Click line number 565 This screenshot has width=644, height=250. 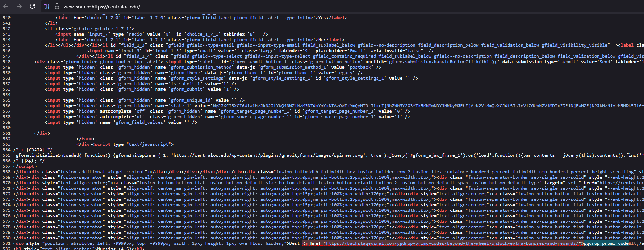(x=7, y=155)
